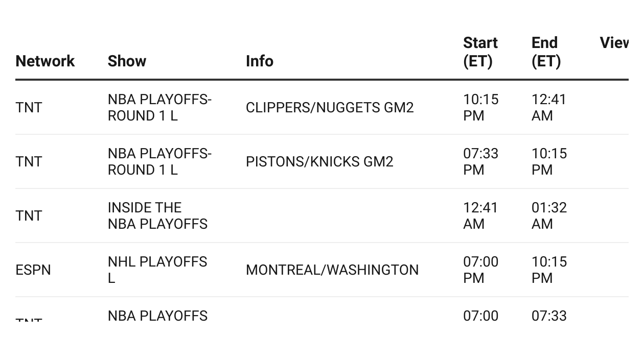Click TNT in the Clippers/Nuggets row

29,108
